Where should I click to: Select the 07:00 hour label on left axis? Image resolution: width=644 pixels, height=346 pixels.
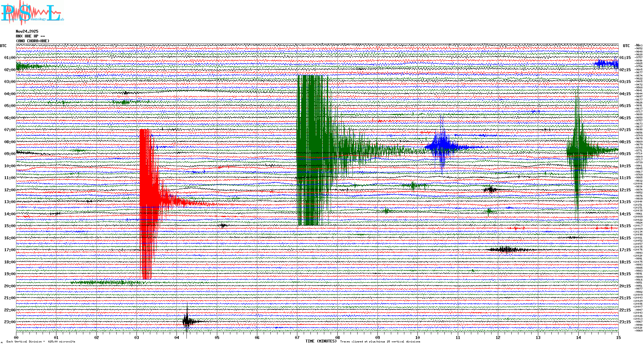tap(10, 130)
